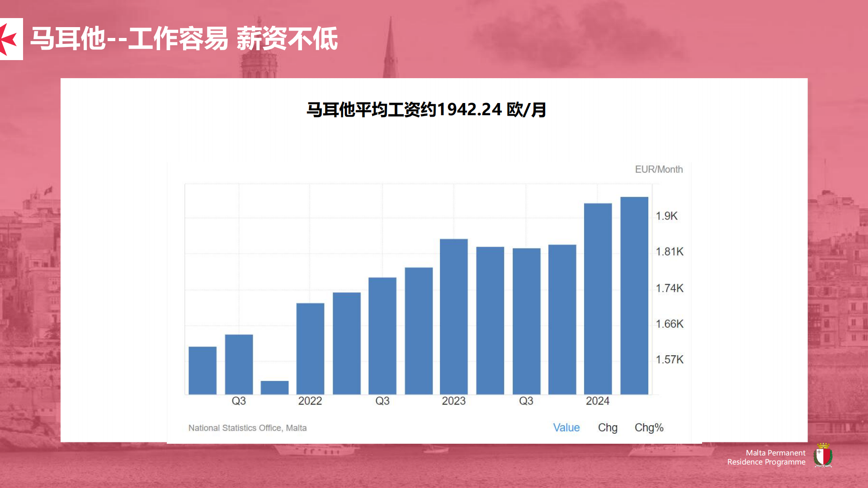This screenshot has height=488, width=868.
Task: Click the 2022 x-axis label
Action: [x=310, y=401]
